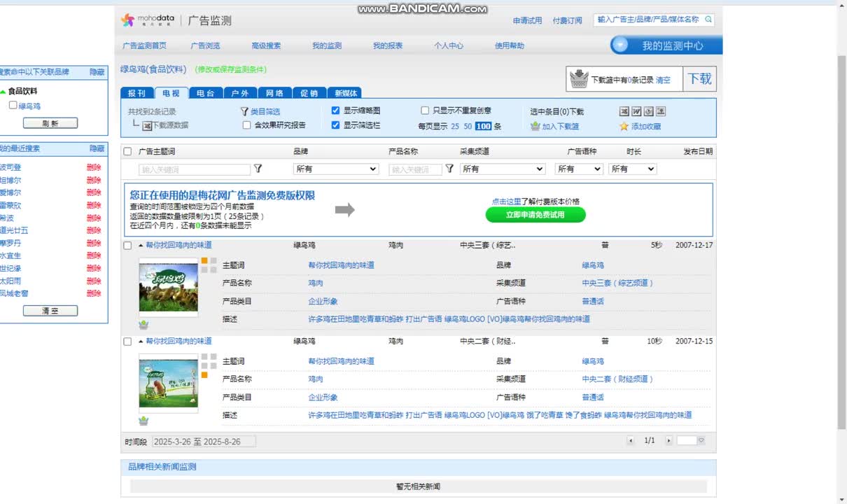Click the filter funnel icon beside 类目筛选
This screenshot has height=504, width=847.
244,111
